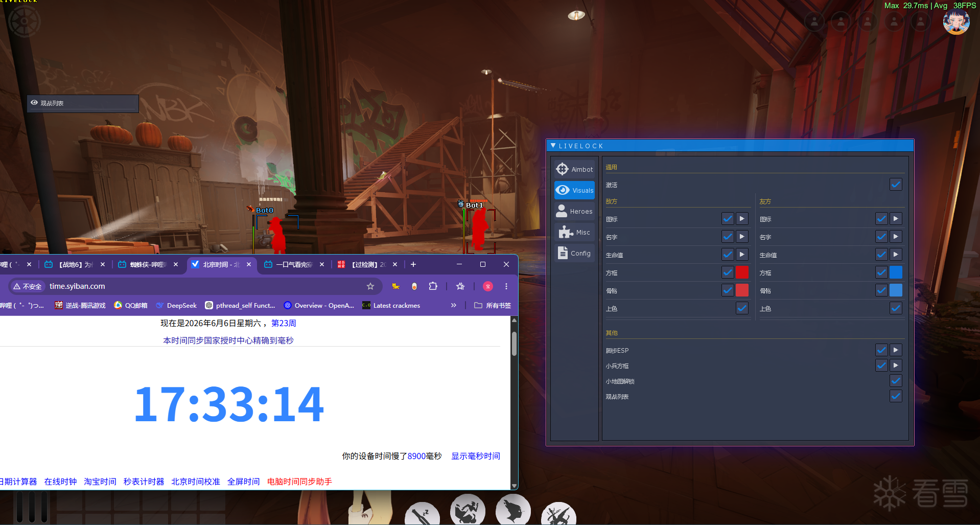Toggle the 激活 checkbox in LIVELOCK
The height and width of the screenshot is (525, 980).
click(896, 185)
